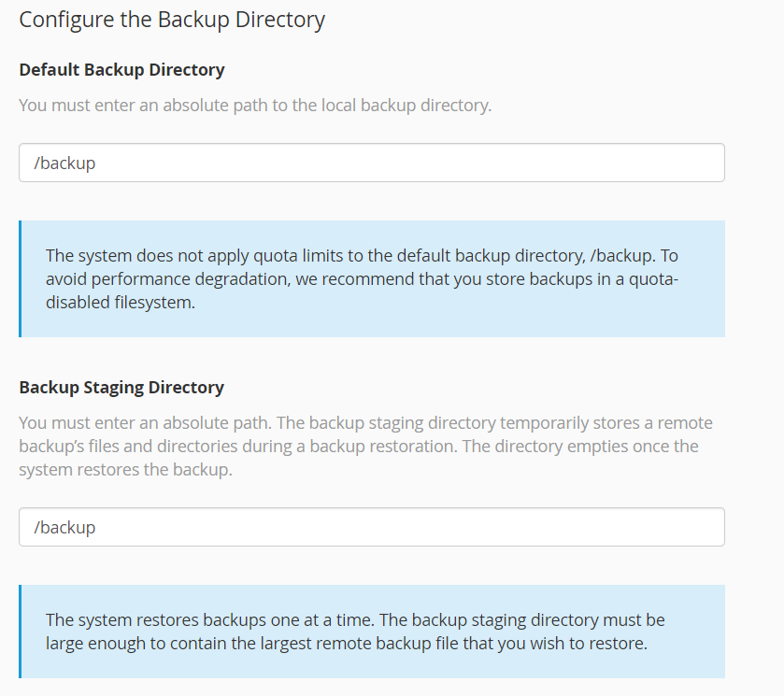Click the blue left border of quota notice
The height and width of the screenshot is (696, 784).
pyautogui.click(x=20, y=278)
